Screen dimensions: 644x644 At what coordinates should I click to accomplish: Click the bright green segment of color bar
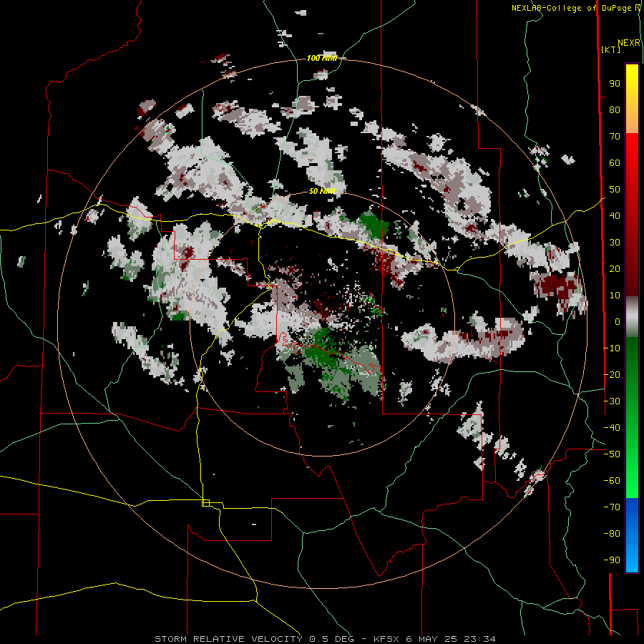(x=632, y=472)
